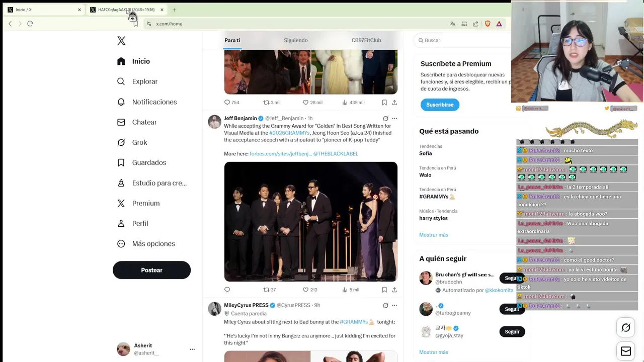
Task: Bookmark the post with 435 mil views
Action: coord(384,103)
